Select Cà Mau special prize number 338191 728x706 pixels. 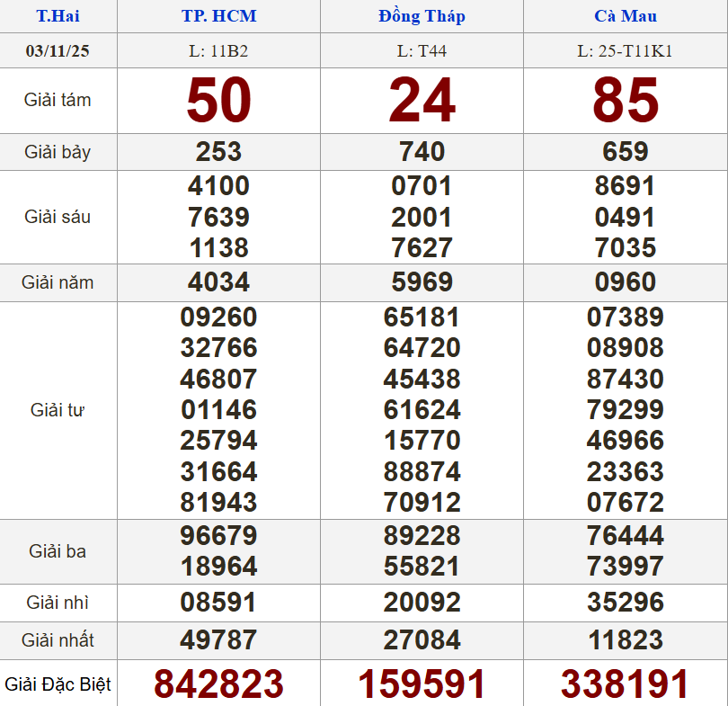626,684
